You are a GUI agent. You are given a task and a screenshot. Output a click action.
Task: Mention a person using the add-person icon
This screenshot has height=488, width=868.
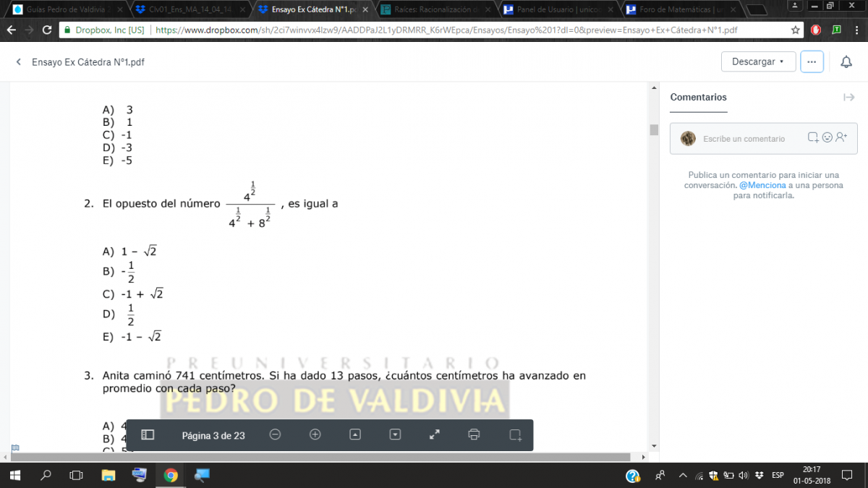[x=841, y=137]
